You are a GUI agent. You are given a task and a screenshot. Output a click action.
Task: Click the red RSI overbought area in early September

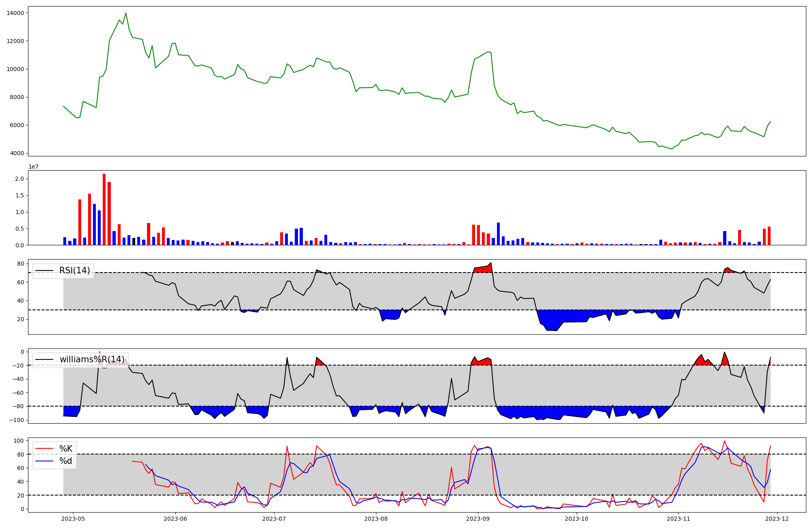click(483, 269)
